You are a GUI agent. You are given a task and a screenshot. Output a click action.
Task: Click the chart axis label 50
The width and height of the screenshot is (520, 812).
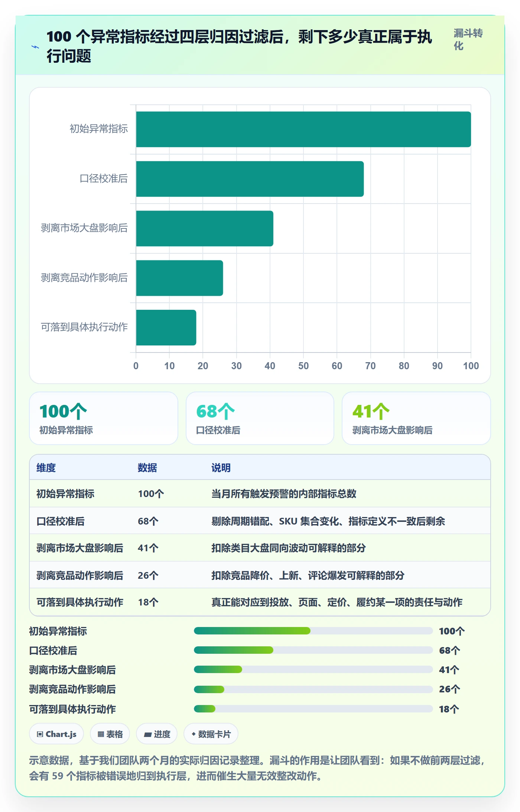coord(303,366)
